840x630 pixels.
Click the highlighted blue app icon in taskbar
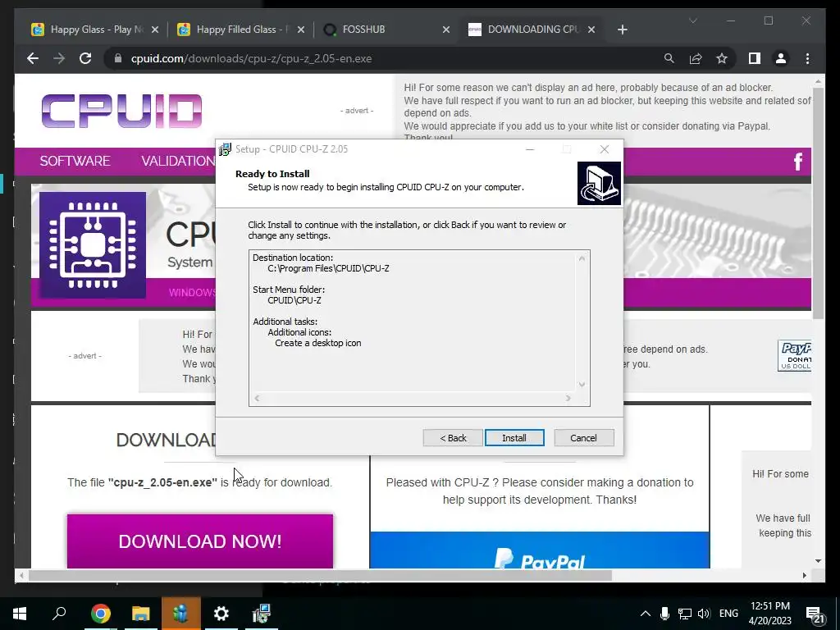(181, 614)
